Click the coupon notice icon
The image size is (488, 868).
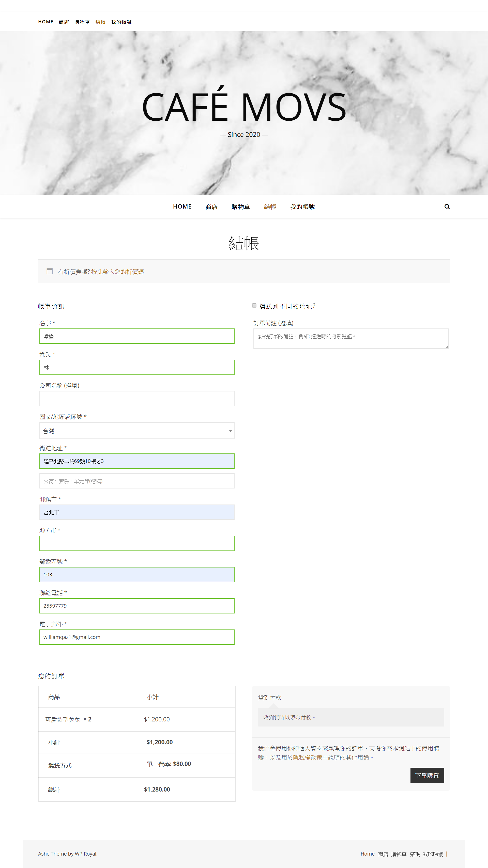50,271
